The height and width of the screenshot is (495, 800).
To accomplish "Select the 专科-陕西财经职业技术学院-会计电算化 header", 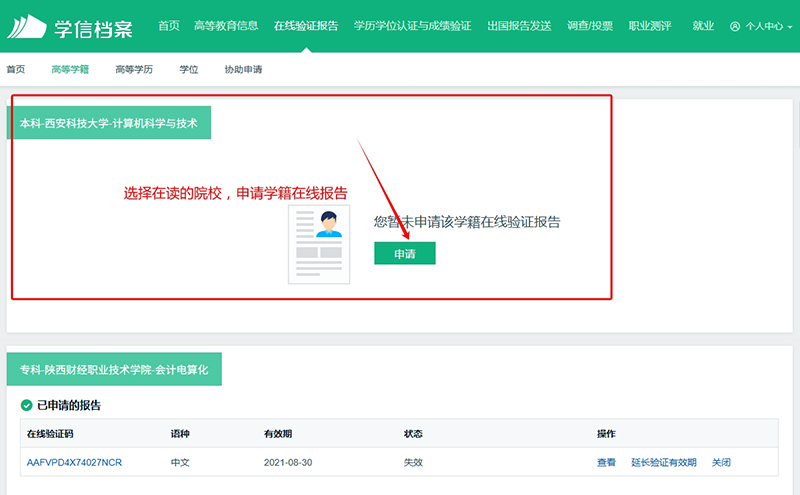I will [114, 369].
